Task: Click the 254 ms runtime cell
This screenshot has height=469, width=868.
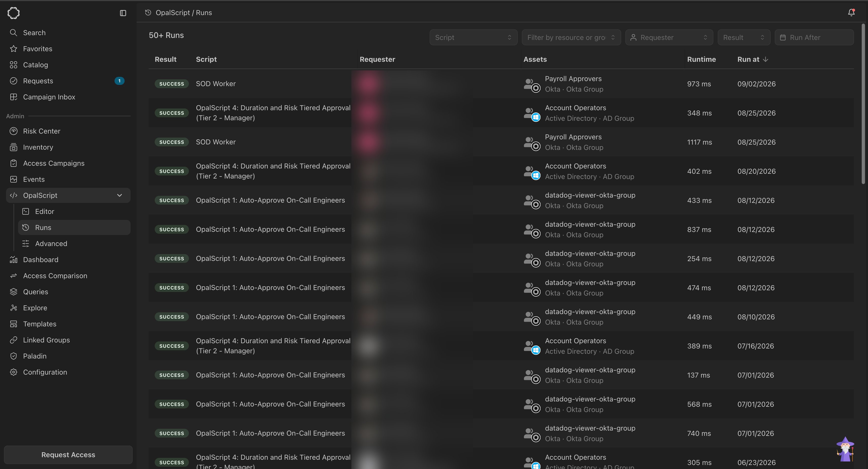Action: [699, 258]
